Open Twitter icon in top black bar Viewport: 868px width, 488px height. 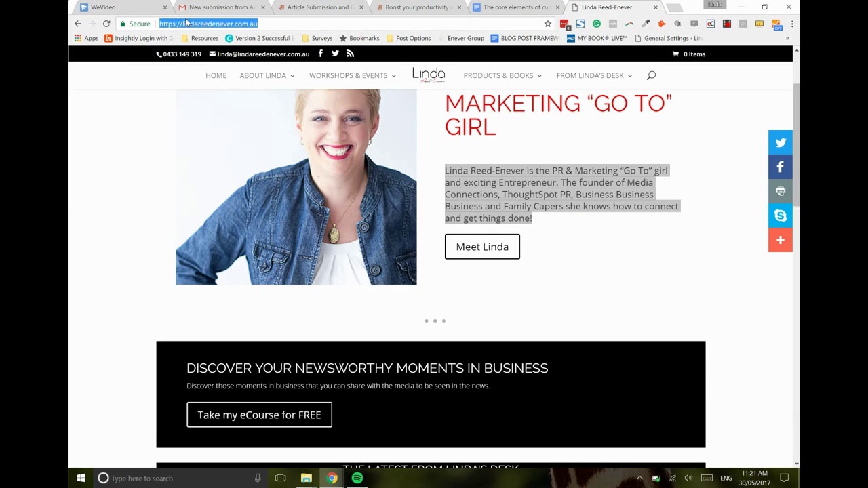(335, 54)
